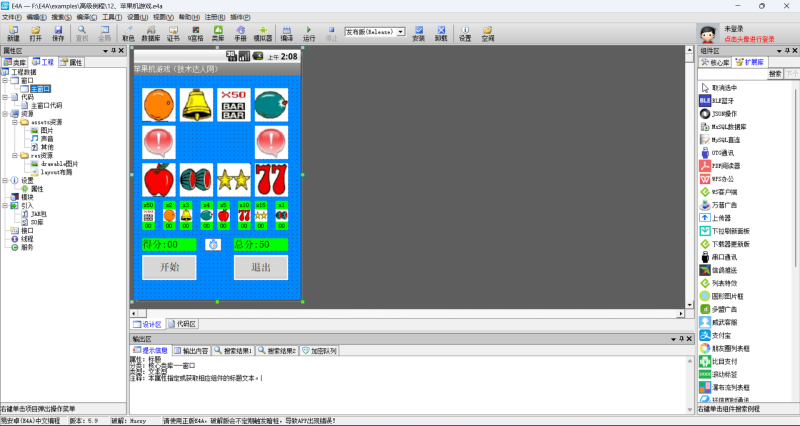Click the red 点击头像进行登录 link
The width and height of the screenshot is (800, 426).
coord(749,39)
